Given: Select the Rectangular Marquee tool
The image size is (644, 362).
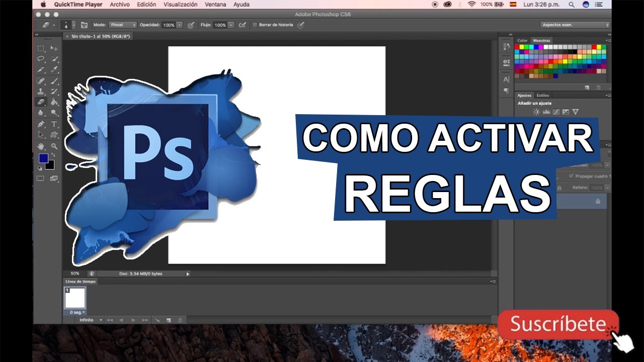Looking at the screenshot, I should [x=41, y=48].
